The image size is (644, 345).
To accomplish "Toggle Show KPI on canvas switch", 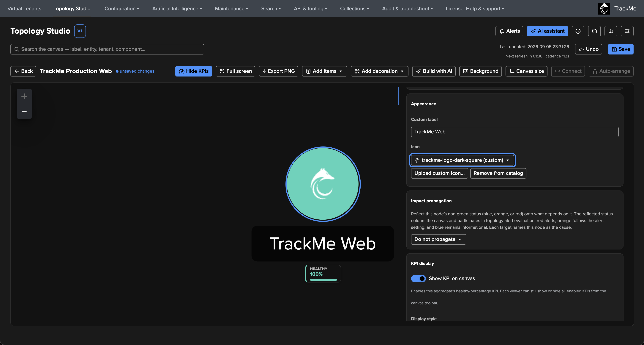I will (418, 278).
